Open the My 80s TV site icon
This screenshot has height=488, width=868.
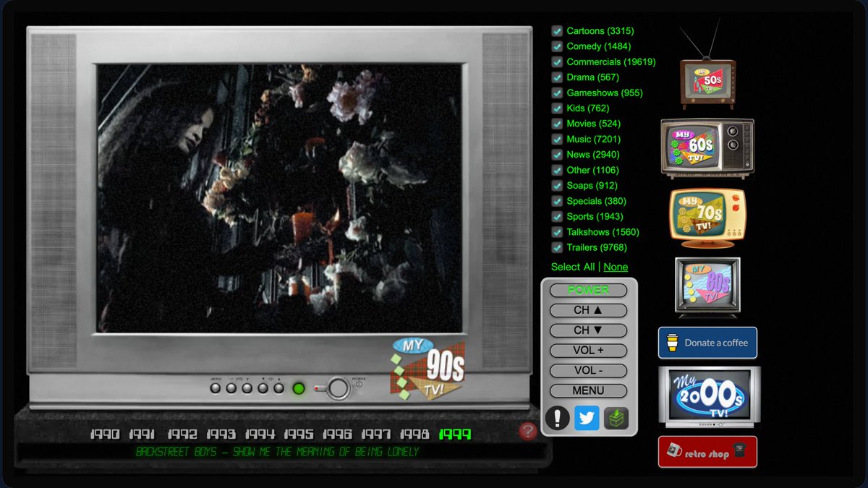(x=707, y=287)
